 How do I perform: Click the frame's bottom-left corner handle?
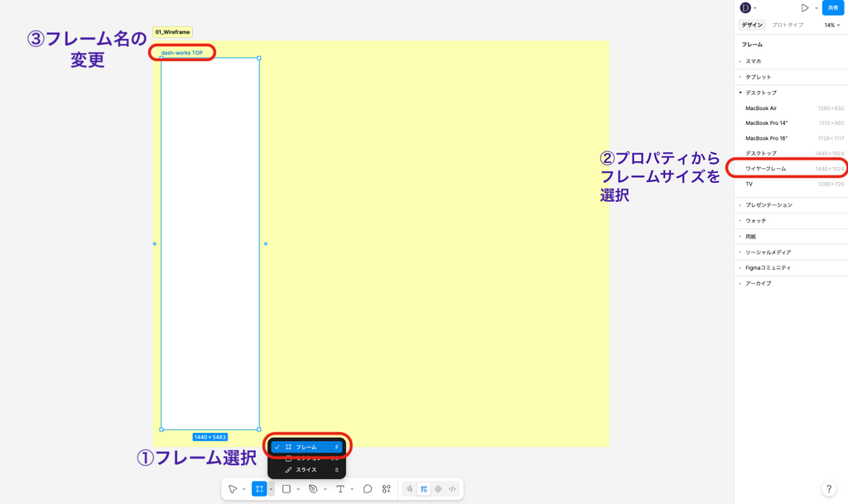pyautogui.click(x=161, y=430)
